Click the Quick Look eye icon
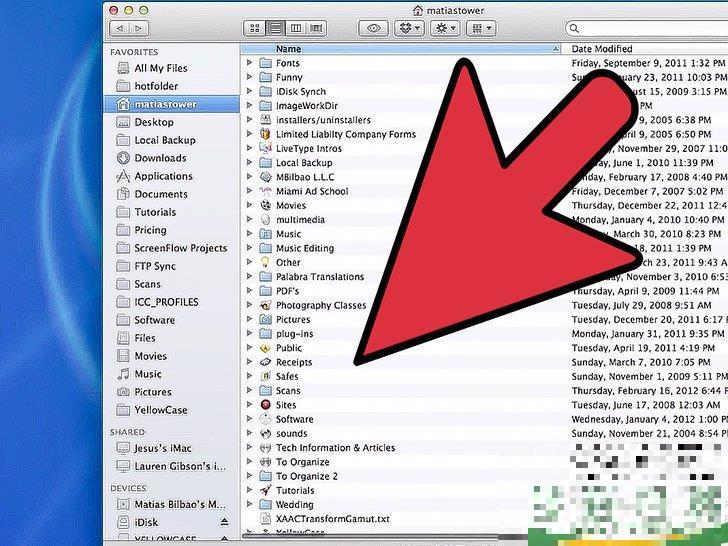The width and height of the screenshot is (728, 546). click(x=374, y=29)
